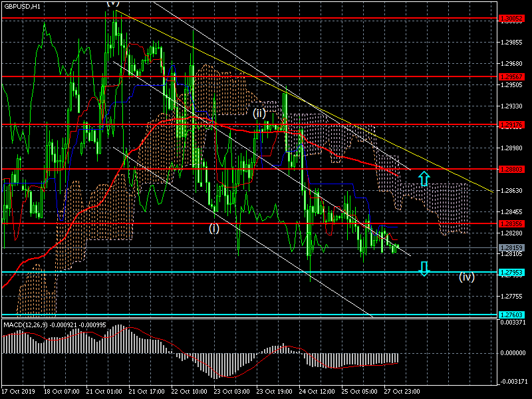Click the cyan up arrow marker
This screenshot has width=532, height=399.
click(x=424, y=178)
